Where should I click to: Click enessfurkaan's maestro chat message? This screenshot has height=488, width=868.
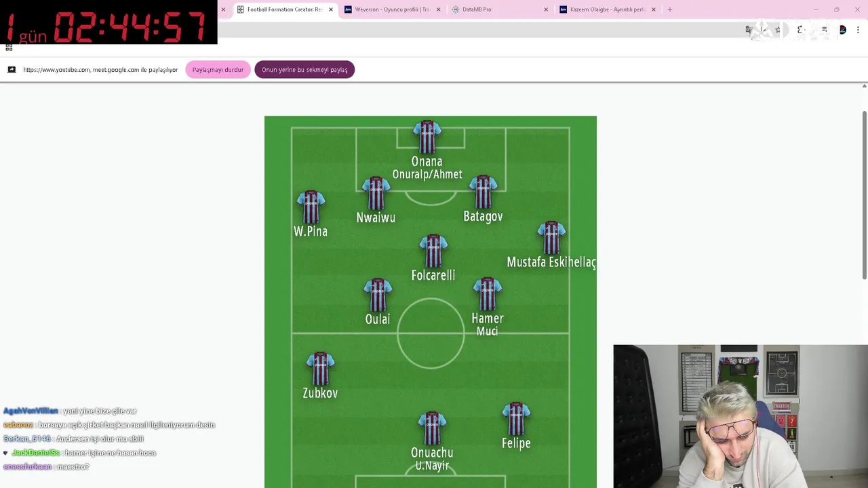tap(46, 466)
